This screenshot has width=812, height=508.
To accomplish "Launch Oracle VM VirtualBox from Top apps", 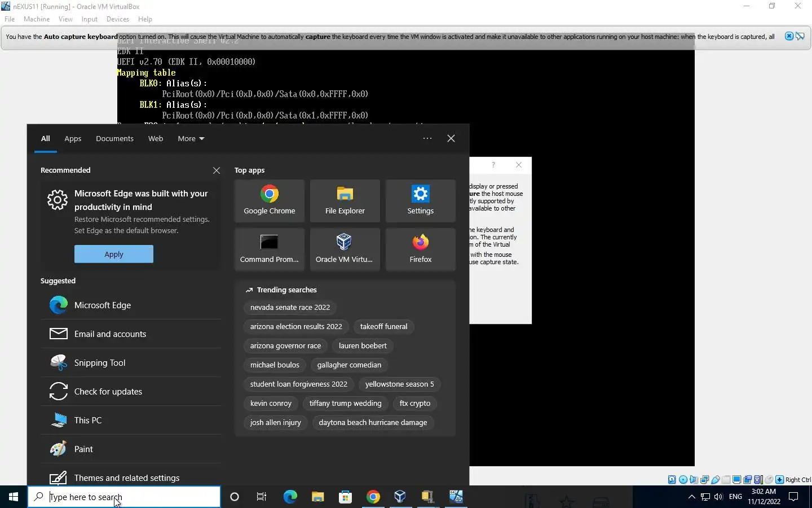I will pyautogui.click(x=345, y=249).
